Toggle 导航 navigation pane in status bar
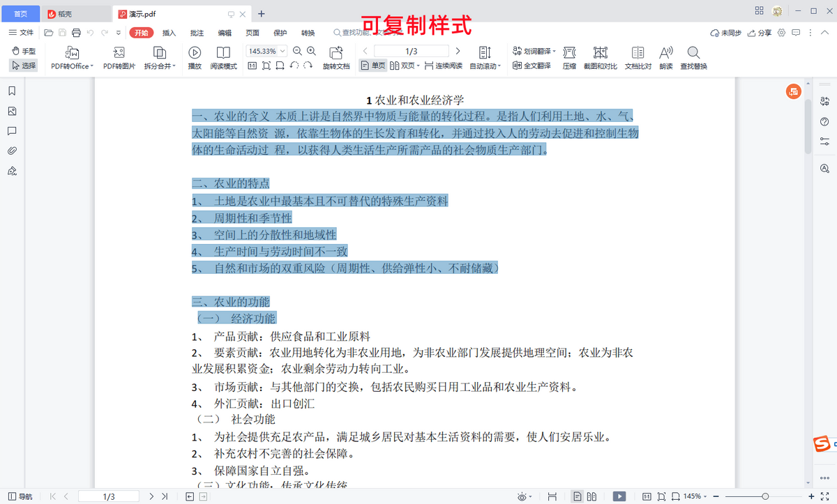This screenshot has height=504, width=837. tap(19, 496)
